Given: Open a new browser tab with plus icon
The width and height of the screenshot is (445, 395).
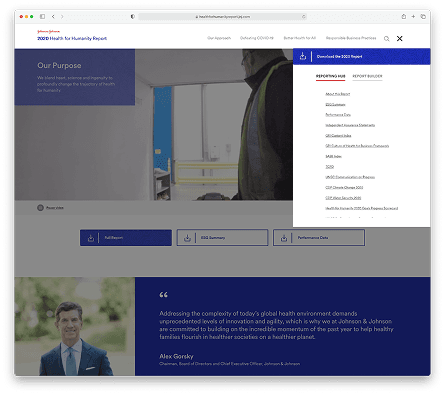Looking at the screenshot, I should (413, 16).
